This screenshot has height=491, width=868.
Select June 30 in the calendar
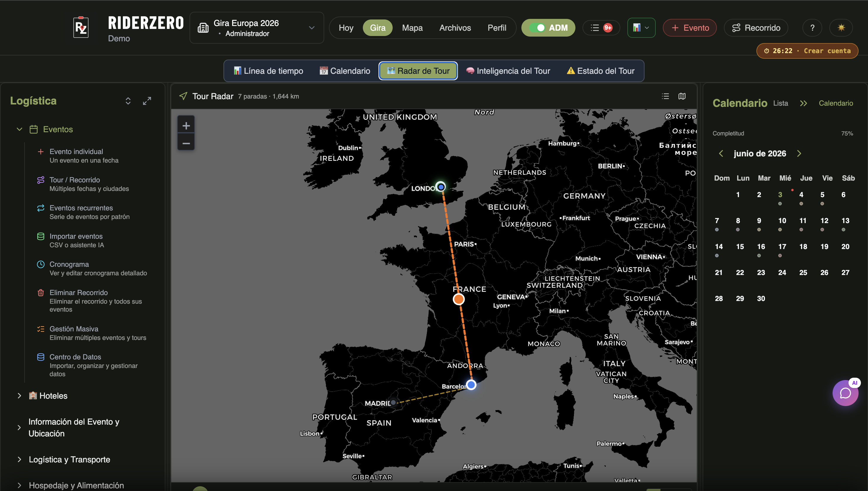[761, 299]
